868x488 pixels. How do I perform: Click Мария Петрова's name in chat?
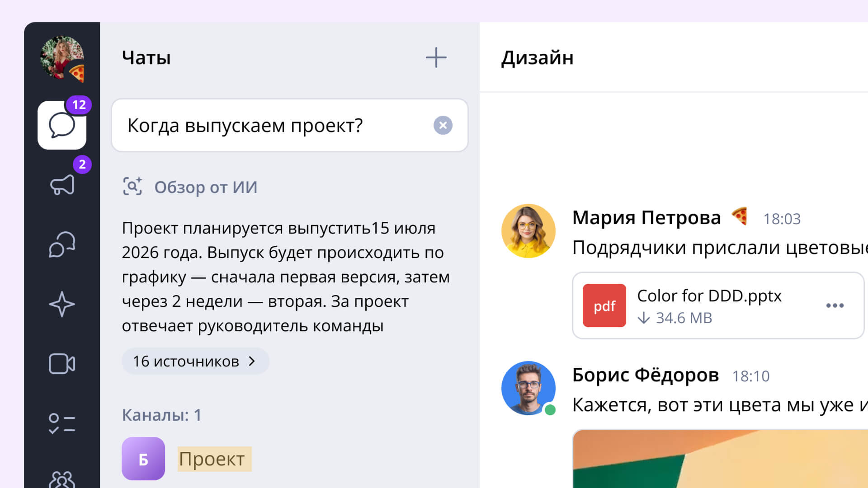click(x=646, y=218)
